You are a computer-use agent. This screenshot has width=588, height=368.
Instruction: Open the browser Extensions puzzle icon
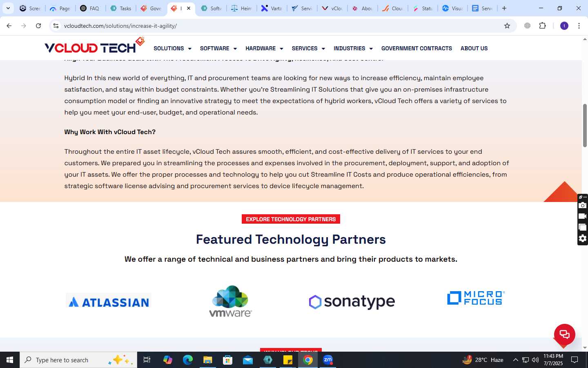pos(542,26)
